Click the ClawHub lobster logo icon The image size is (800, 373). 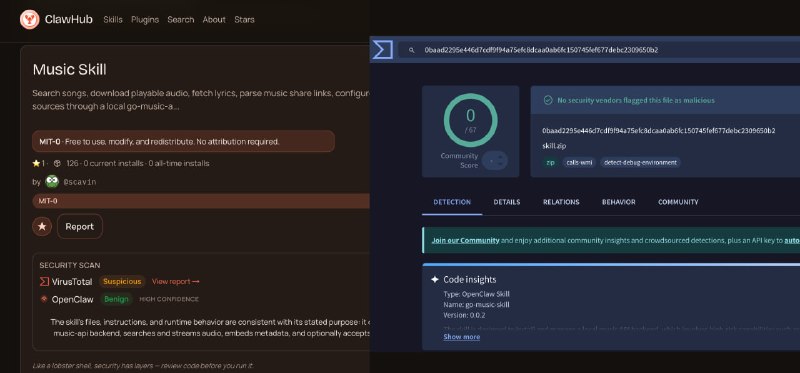point(30,19)
